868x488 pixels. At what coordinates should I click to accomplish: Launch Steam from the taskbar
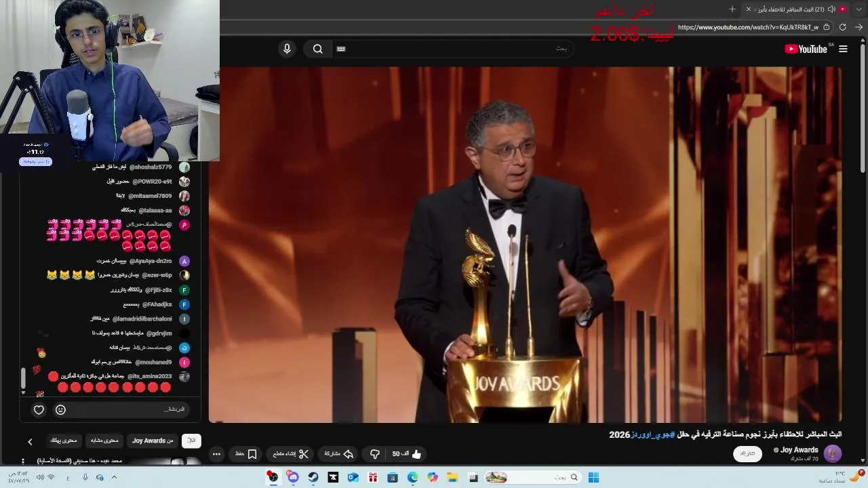[x=313, y=477]
